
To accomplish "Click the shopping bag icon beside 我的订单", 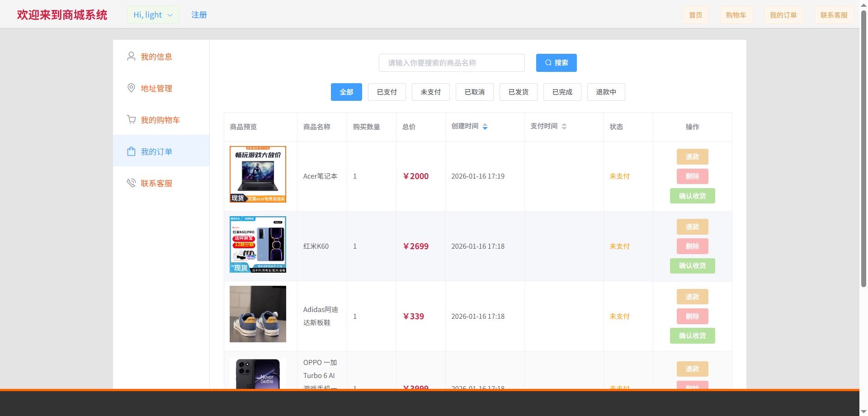I will coord(131,151).
